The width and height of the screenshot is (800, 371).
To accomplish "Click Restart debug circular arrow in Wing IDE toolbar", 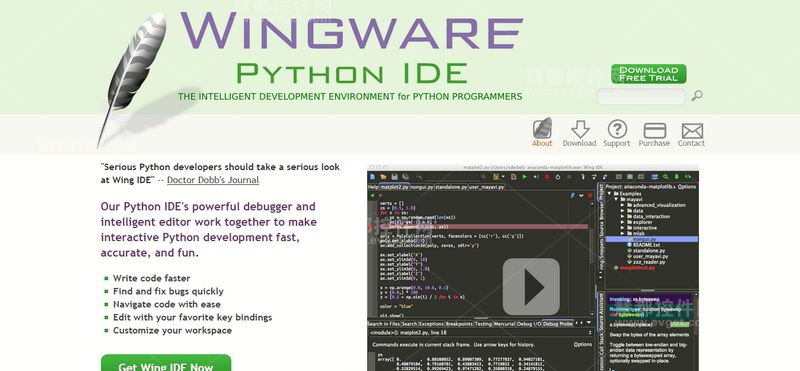I will (x=558, y=177).
